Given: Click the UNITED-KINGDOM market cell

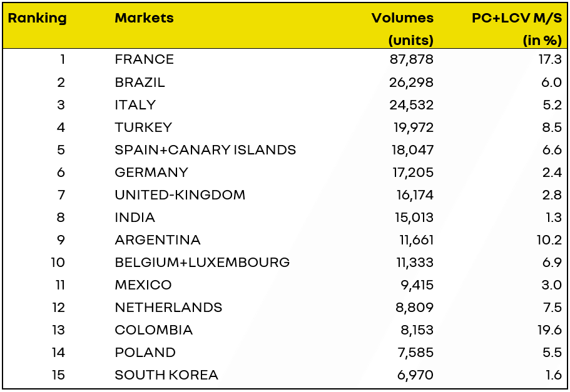Looking at the screenshot, I should click(180, 195).
